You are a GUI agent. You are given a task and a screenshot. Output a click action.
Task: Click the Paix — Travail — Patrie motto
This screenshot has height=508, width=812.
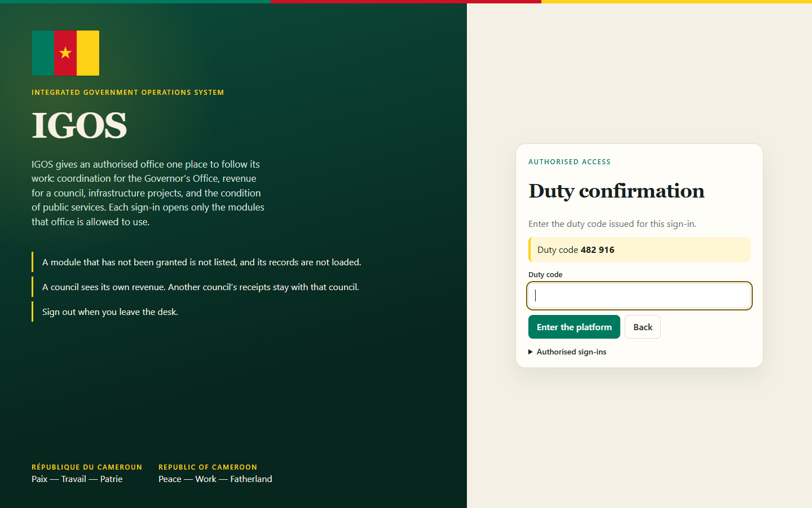[x=77, y=479]
